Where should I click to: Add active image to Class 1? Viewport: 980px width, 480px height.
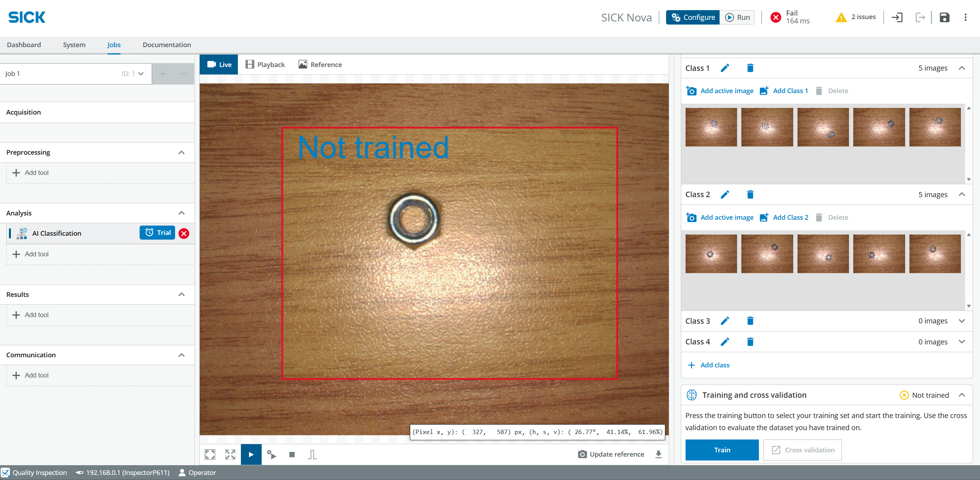[719, 90]
